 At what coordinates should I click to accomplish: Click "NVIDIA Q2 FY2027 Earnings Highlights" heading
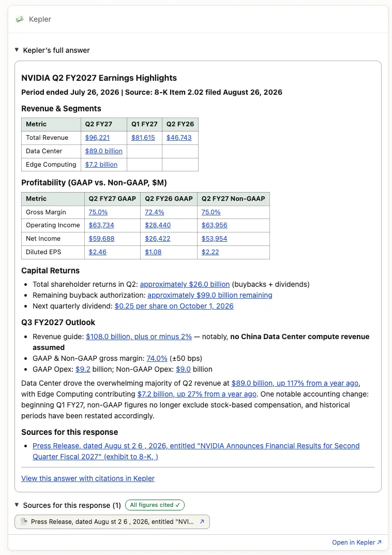[99, 78]
